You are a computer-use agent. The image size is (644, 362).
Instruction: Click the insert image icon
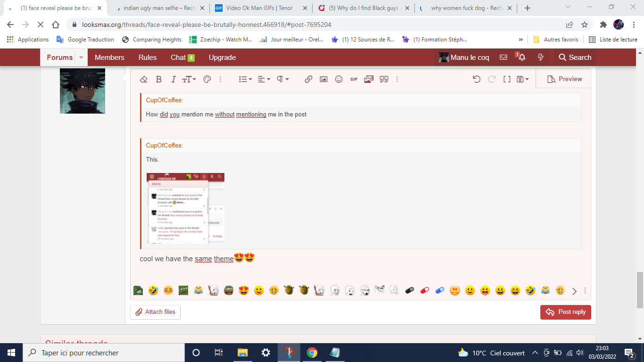point(323,79)
